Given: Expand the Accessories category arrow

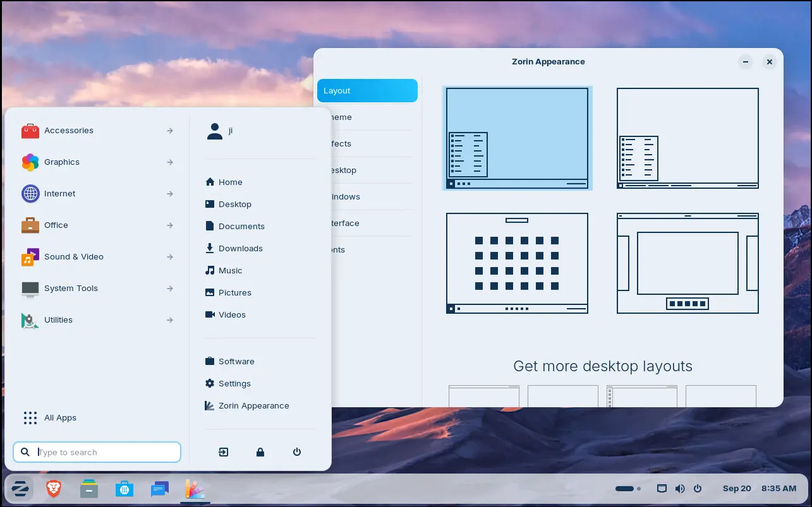Looking at the screenshot, I should (170, 131).
